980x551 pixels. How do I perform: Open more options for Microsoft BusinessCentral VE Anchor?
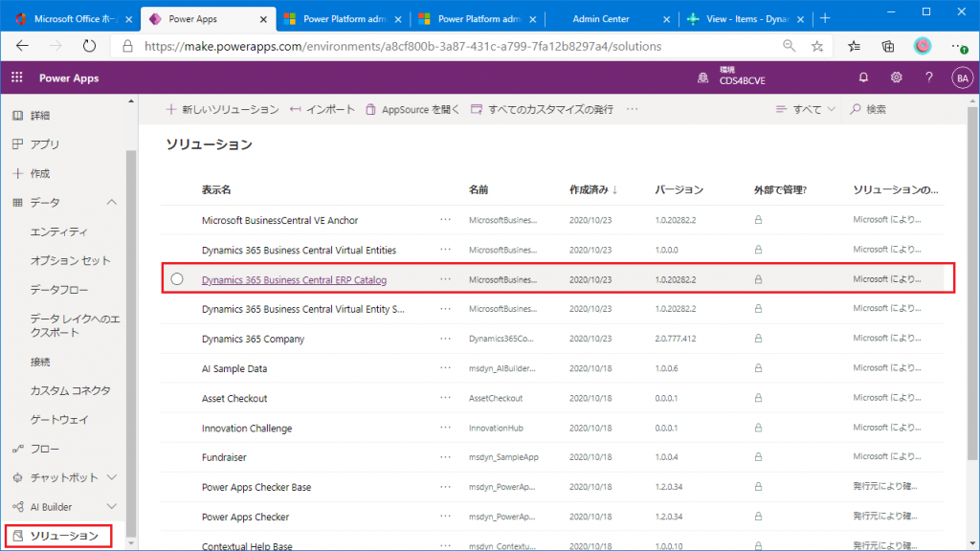point(445,220)
